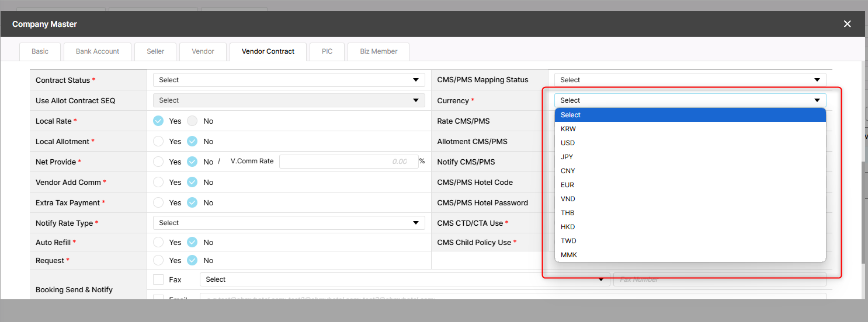The image size is (868, 322).
Task: Expand the Contract Status dropdown
Action: click(x=289, y=80)
